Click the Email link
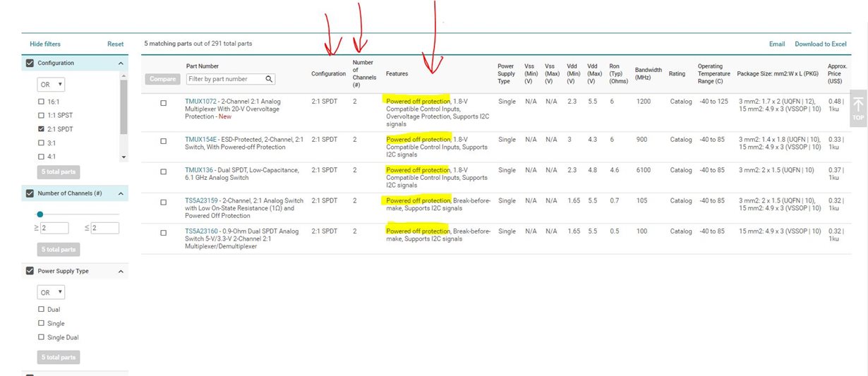 777,44
